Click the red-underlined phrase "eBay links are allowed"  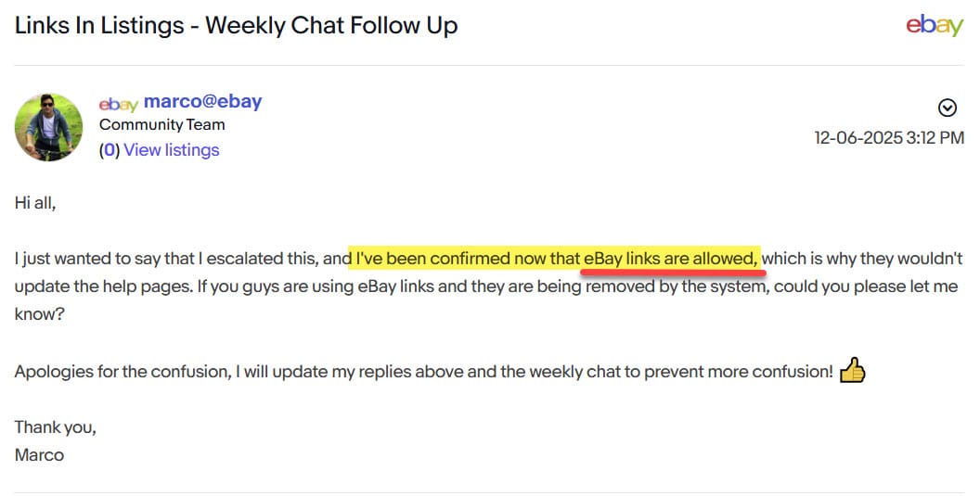click(671, 259)
